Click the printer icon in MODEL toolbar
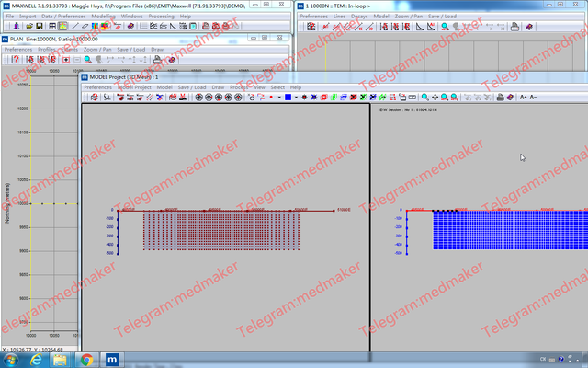Image resolution: width=588 pixels, height=368 pixels. click(500, 98)
